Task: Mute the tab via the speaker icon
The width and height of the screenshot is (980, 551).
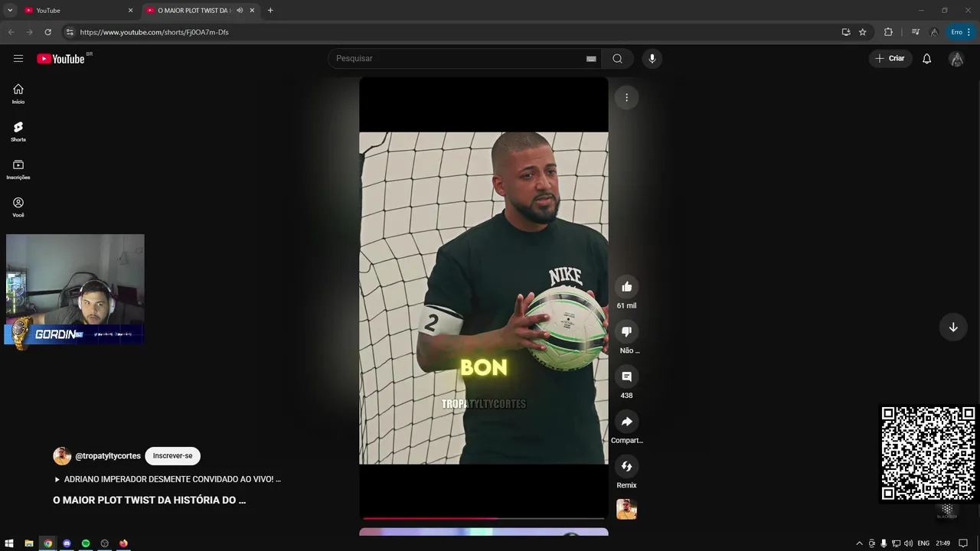Action: (240, 11)
